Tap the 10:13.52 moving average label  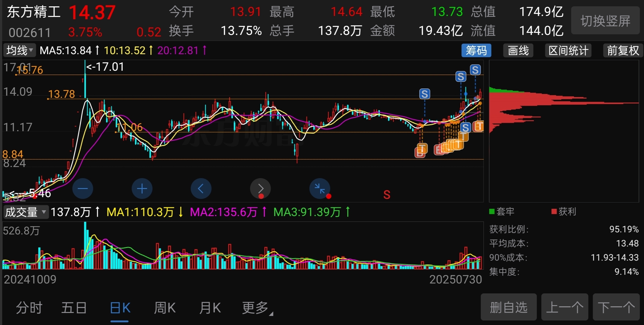[128, 50]
